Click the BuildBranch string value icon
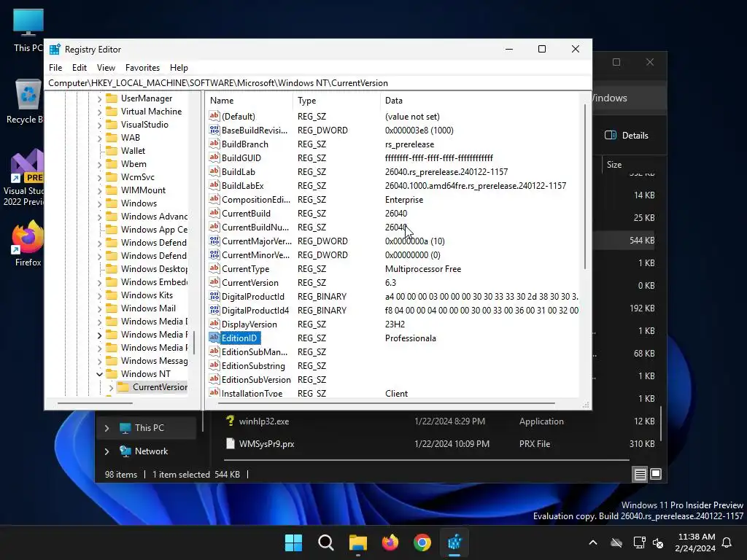Viewport: 747px width, 560px height. 214,144
